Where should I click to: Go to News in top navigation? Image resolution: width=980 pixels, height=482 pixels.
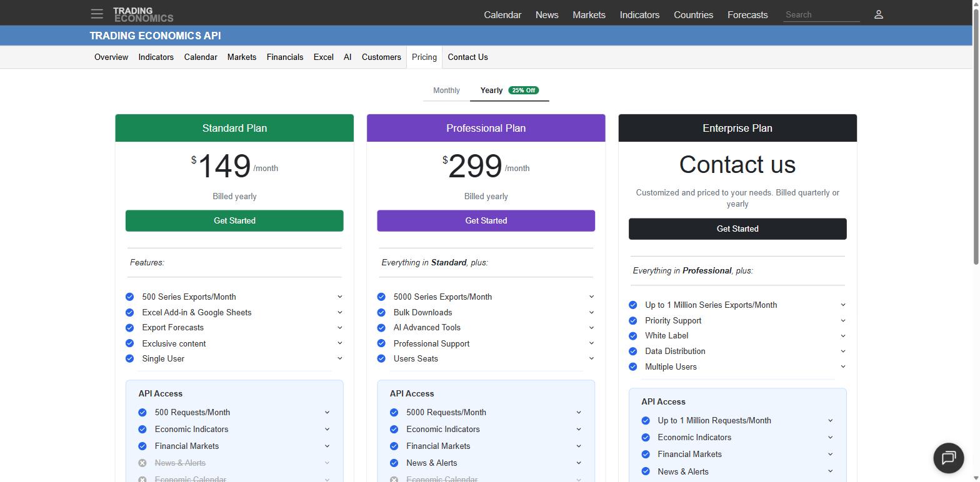coord(547,14)
